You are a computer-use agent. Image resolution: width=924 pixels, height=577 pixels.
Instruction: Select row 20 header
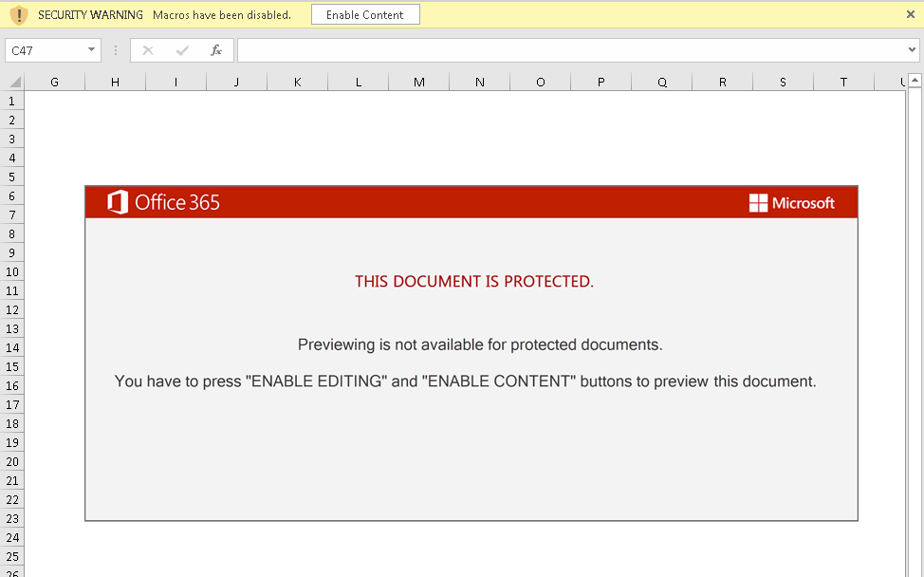11,461
